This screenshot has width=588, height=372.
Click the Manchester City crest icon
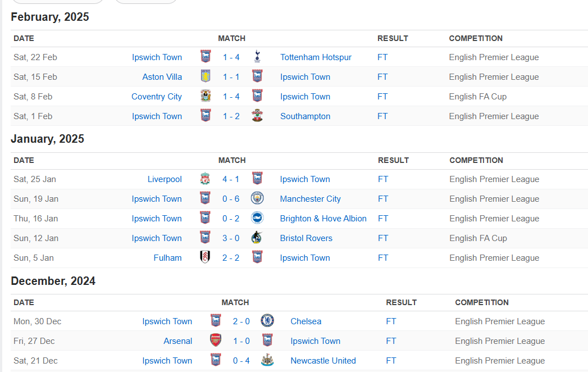(x=257, y=199)
